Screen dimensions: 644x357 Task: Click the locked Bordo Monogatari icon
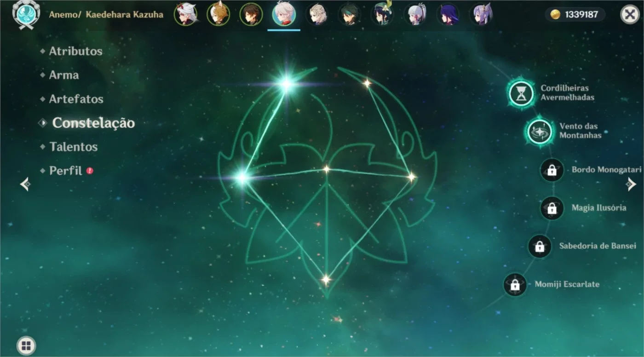coord(552,170)
